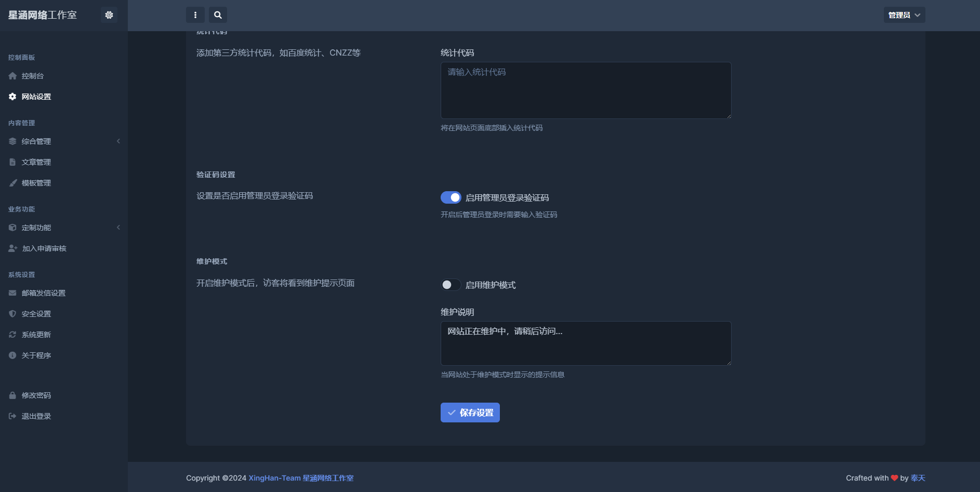Click the gear icon beside the site logo
The height and width of the screenshot is (492, 980).
click(109, 15)
